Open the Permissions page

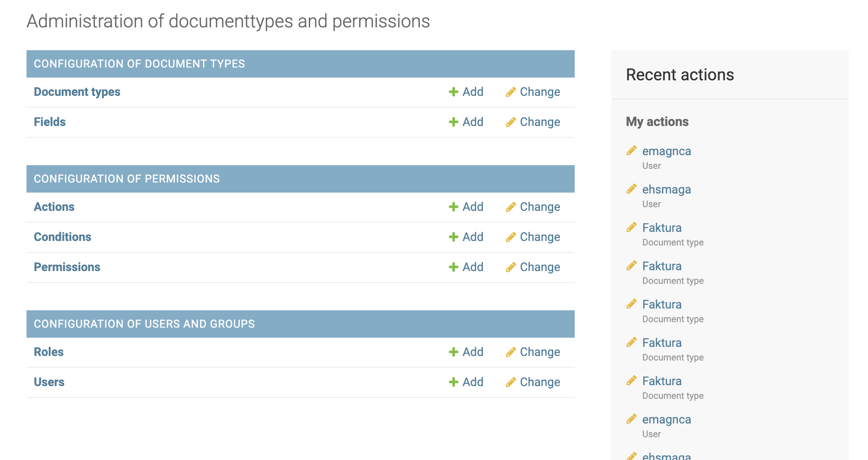67,267
